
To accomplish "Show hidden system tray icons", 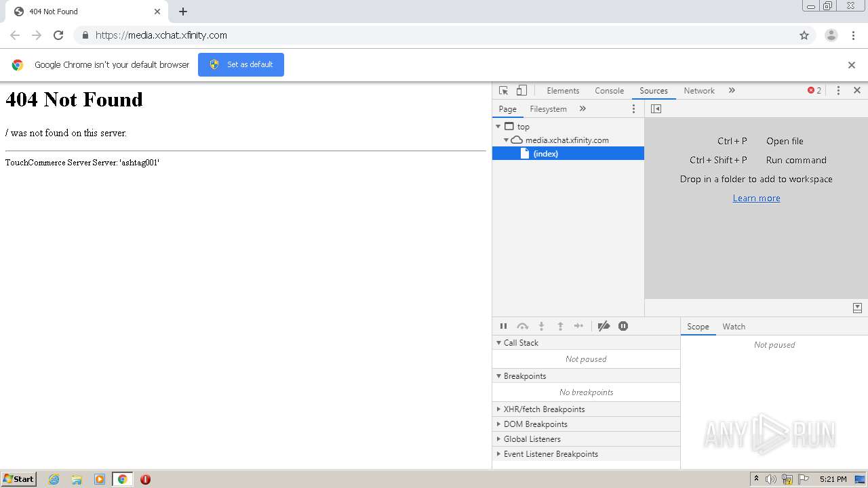I will click(756, 479).
